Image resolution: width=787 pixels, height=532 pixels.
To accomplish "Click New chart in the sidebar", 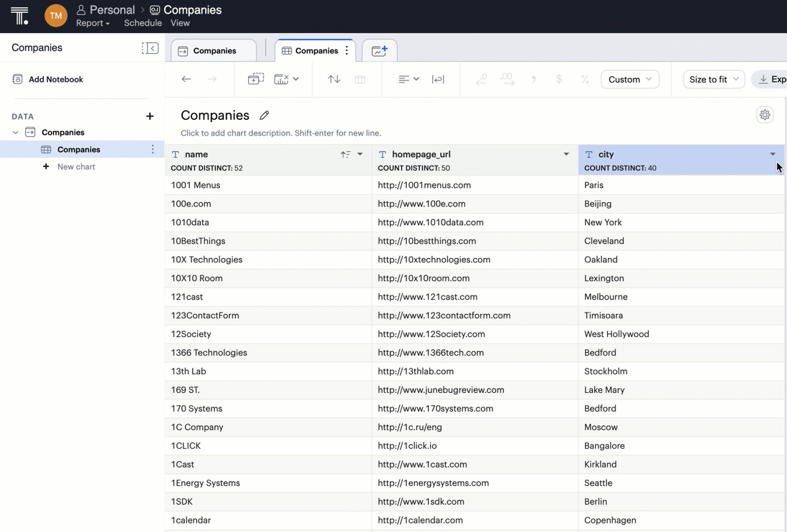I will click(x=76, y=167).
